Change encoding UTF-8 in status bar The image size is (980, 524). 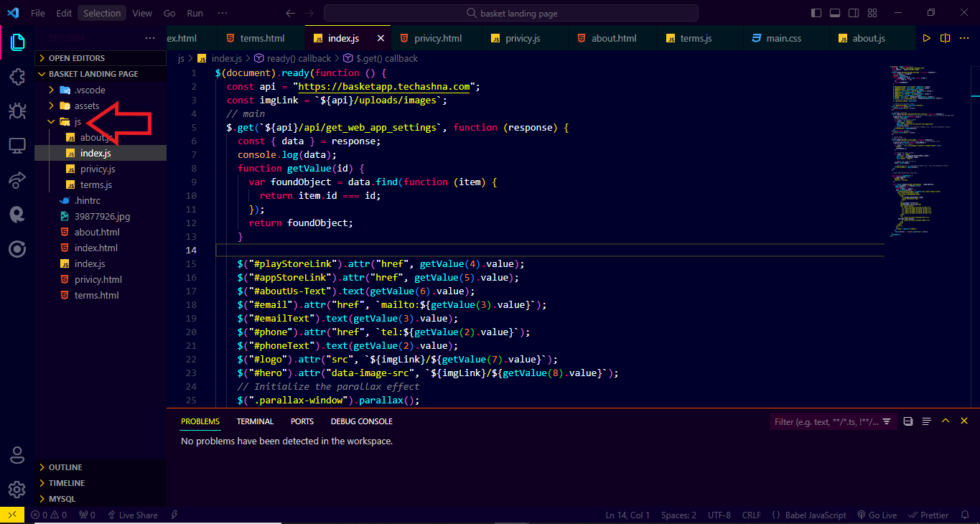tap(719, 515)
